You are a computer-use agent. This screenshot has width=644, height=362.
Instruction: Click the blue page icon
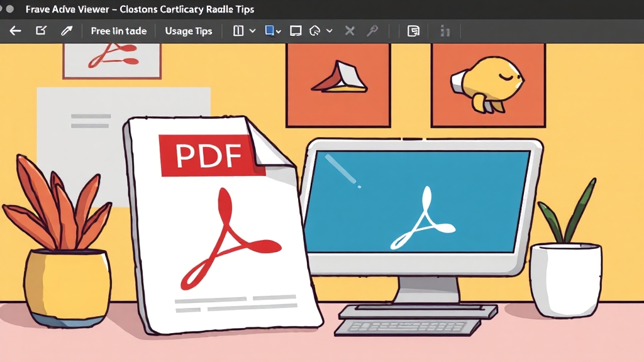[x=270, y=31]
